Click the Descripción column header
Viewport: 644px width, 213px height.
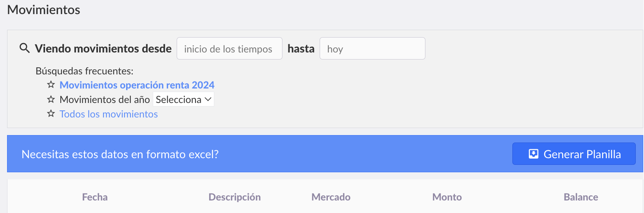pyautogui.click(x=235, y=197)
